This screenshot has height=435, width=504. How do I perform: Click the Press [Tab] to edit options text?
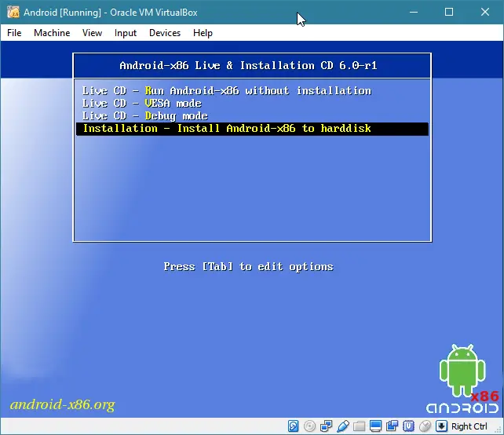[248, 267]
